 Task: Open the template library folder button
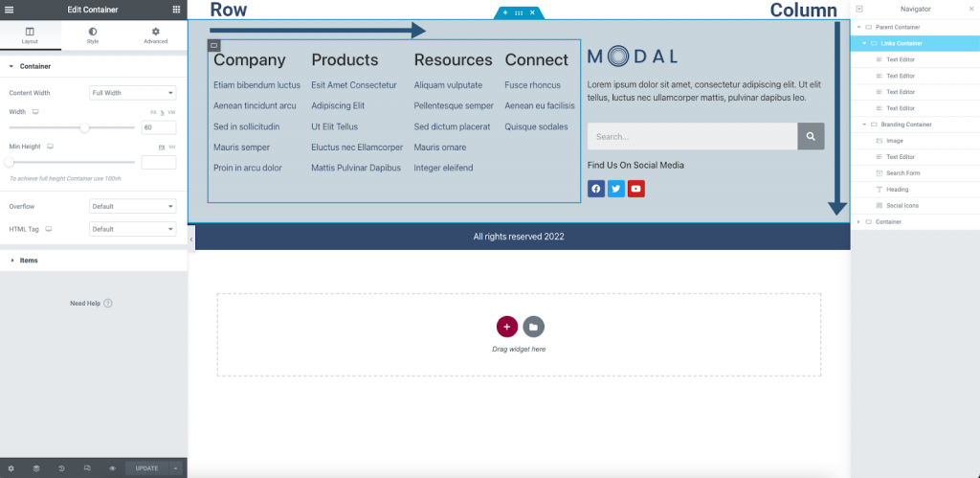(534, 327)
